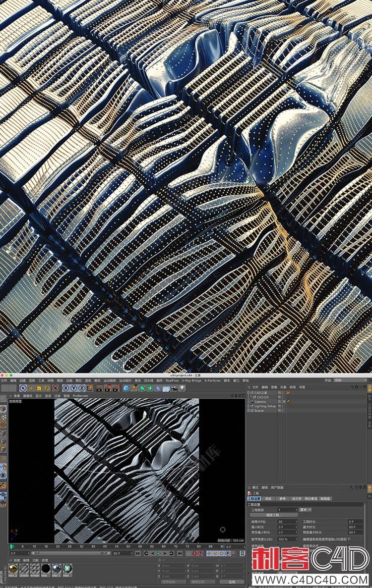Click the Object Manager search icon
Image resolution: width=372 pixels, height=588 pixels.
[x=353, y=387]
